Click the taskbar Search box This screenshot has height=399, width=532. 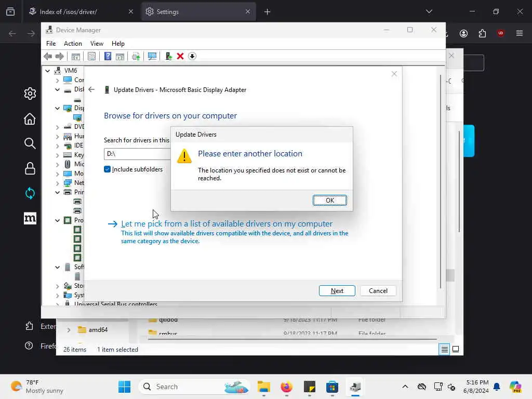click(194, 387)
